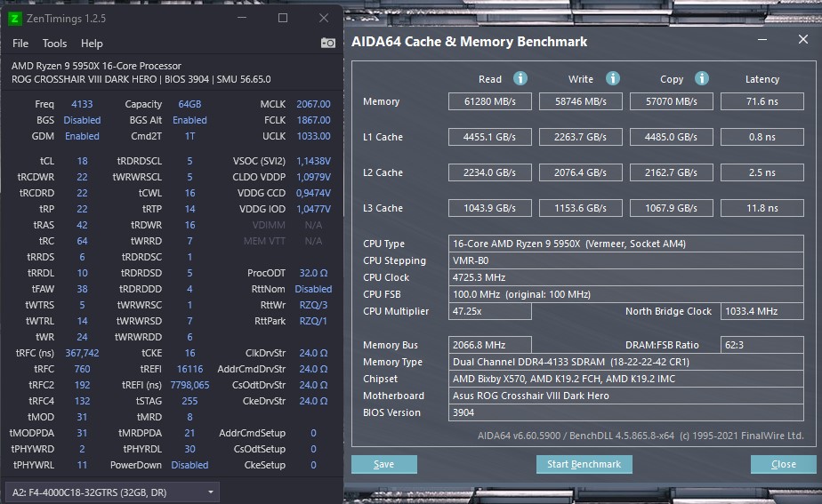The height and width of the screenshot is (504, 822).
Task: Click the L3 Cache copy value 1067.9 GB/s
Action: [672, 208]
